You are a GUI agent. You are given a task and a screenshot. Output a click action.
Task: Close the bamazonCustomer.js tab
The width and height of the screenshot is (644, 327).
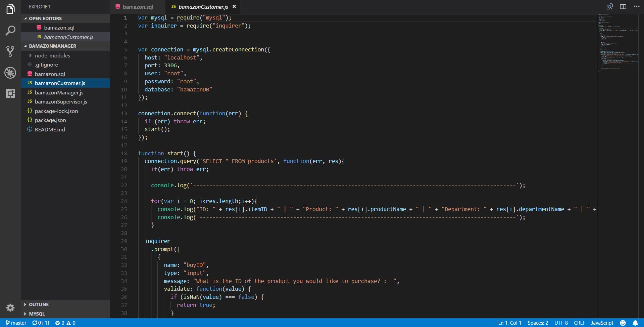point(234,6)
